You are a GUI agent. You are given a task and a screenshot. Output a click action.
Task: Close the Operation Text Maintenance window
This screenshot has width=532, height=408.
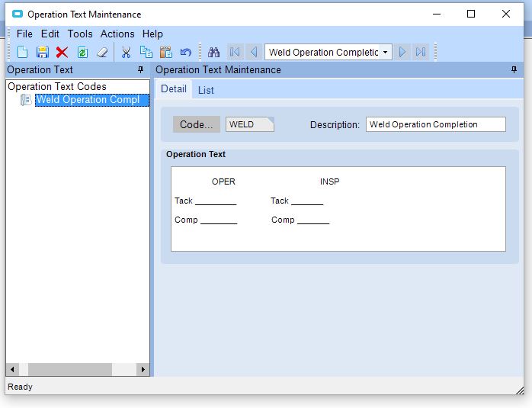click(x=506, y=14)
